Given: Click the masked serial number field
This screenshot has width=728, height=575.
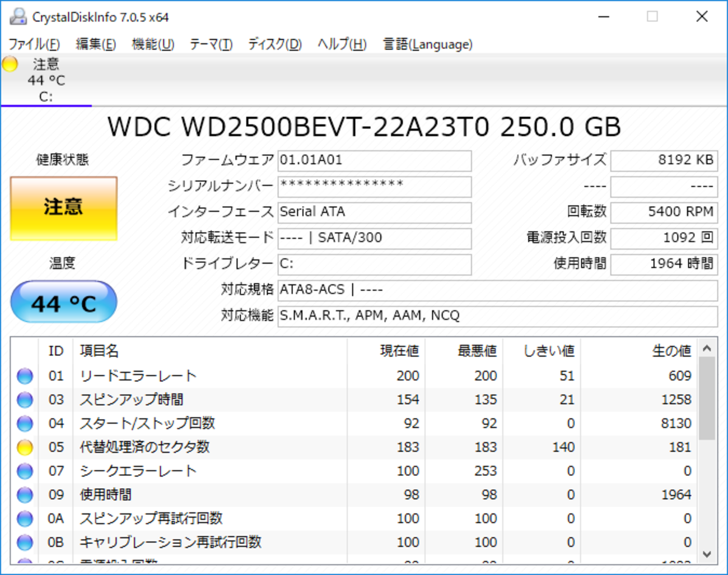Looking at the screenshot, I should tap(375, 186).
